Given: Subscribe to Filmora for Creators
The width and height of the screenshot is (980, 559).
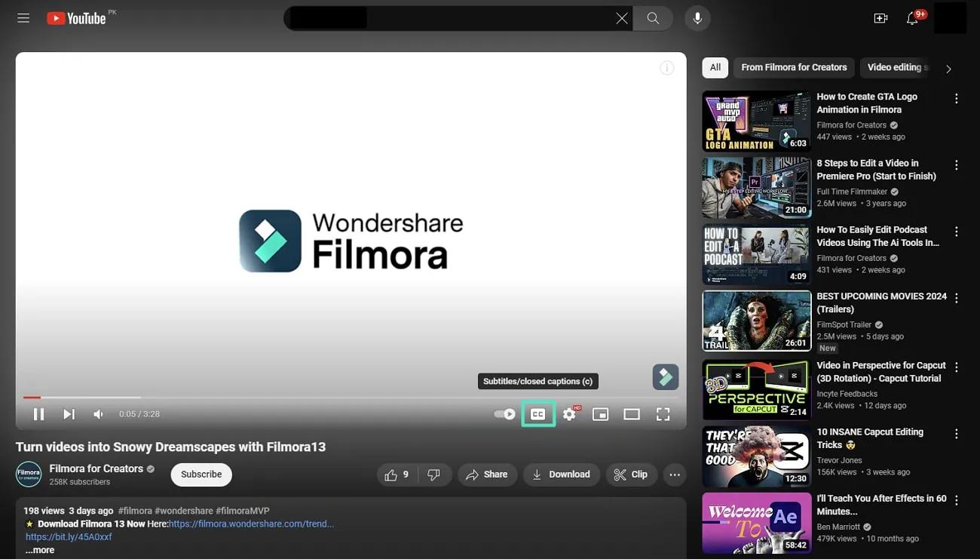Looking at the screenshot, I should click(201, 475).
